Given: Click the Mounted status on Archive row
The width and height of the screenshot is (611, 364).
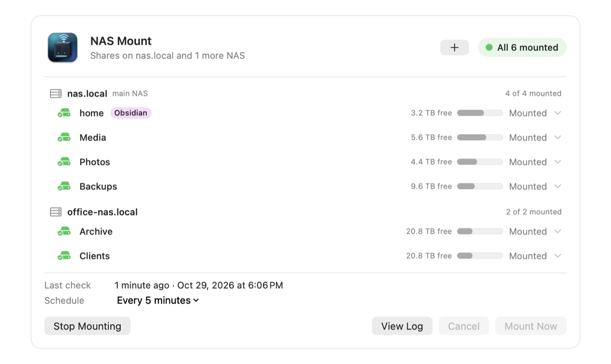Looking at the screenshot, I should click(528, 231).
